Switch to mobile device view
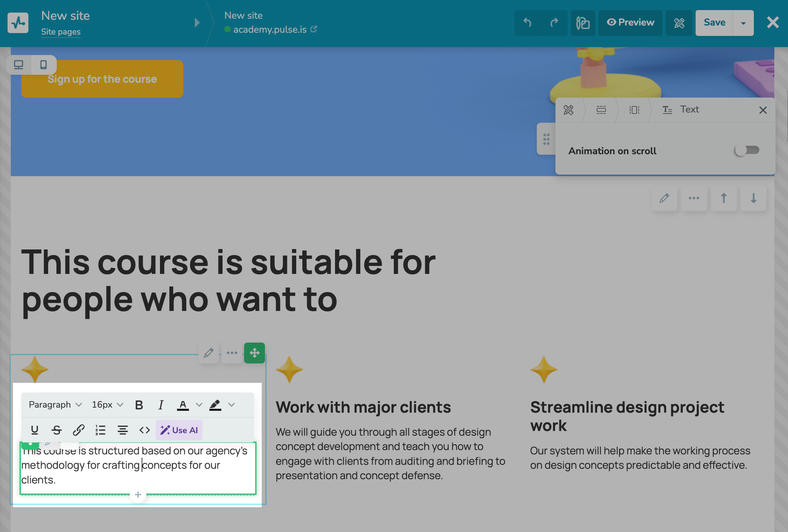Viewport: 788px width, 532px height. click(43, 65)
